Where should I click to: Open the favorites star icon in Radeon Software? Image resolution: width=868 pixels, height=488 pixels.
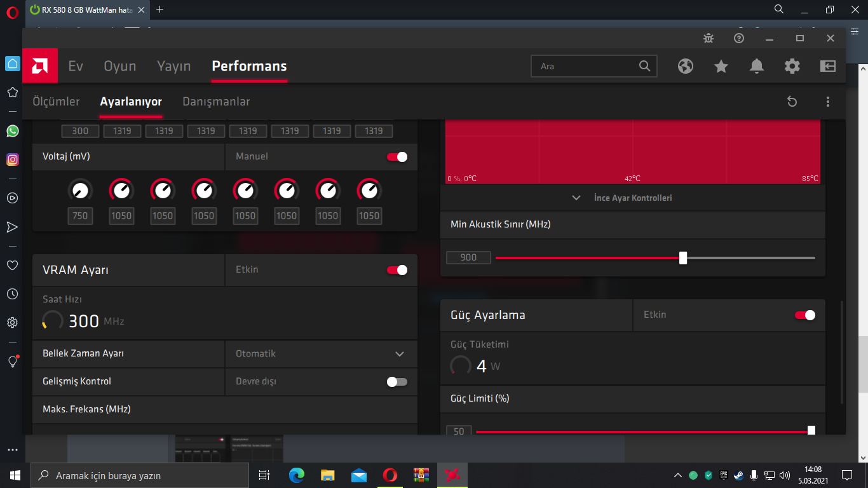[x=721, y=66]
